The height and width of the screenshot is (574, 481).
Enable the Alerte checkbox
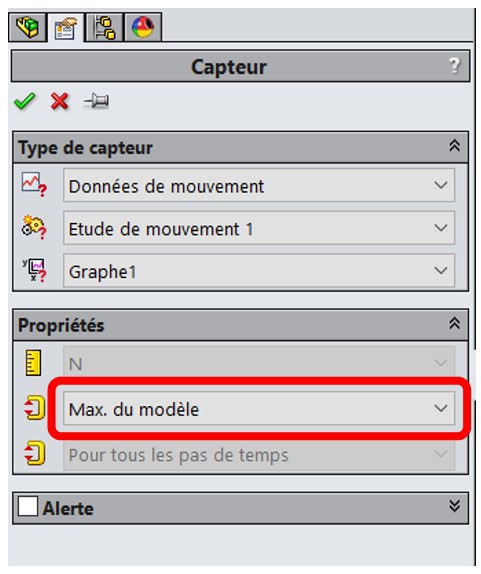pos(28,506)
